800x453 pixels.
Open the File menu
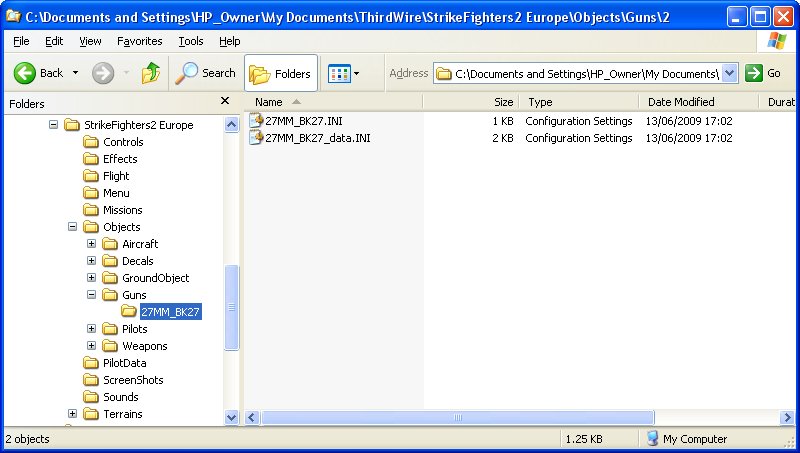point(21,41)
